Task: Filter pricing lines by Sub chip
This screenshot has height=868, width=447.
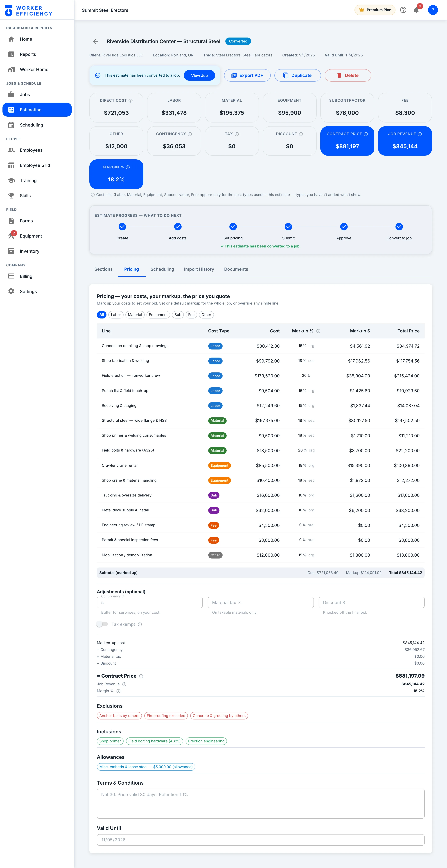Action: click(x=178, y=315)
